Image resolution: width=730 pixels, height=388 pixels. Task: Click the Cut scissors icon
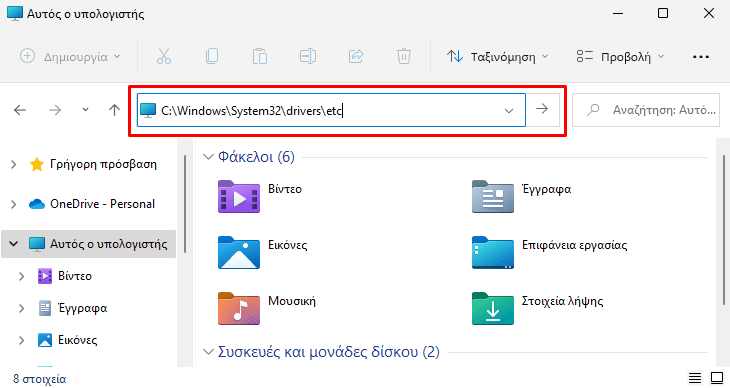click(x=164, y=56)
